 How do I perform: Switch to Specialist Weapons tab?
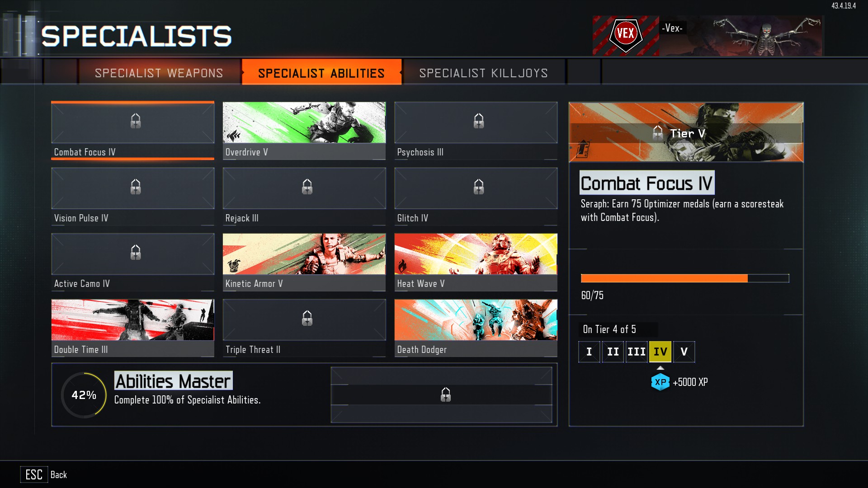[159, 72]
